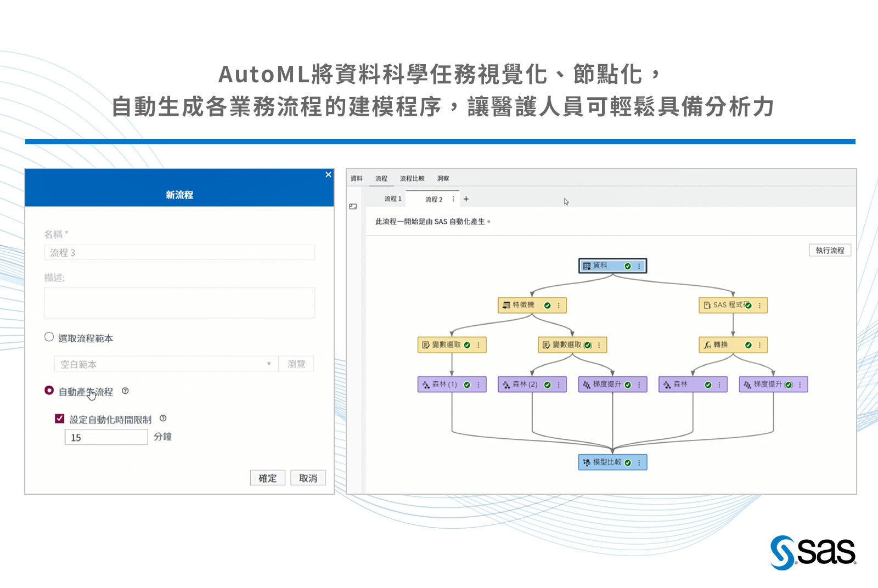Enable the 選取流程範本 radio option
The image size is (878, 588).
48,338
